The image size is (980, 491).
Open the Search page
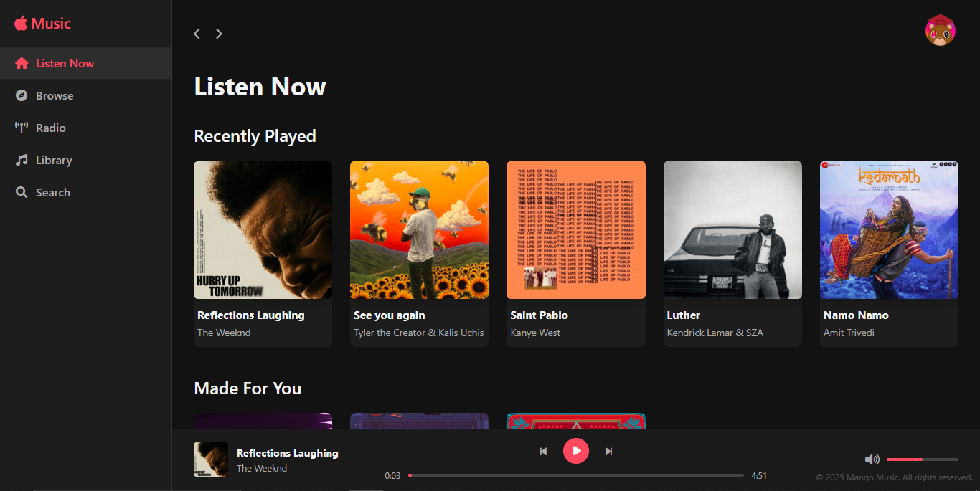(53, 191)
